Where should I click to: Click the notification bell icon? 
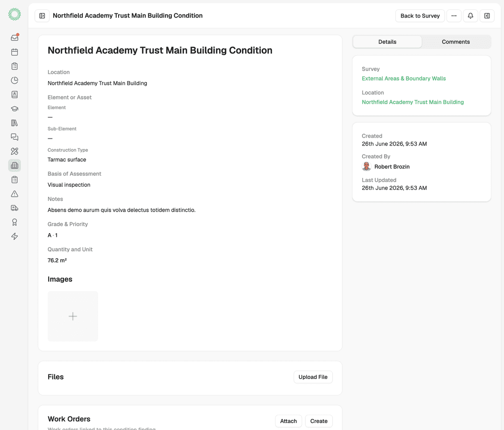[470, 16]
